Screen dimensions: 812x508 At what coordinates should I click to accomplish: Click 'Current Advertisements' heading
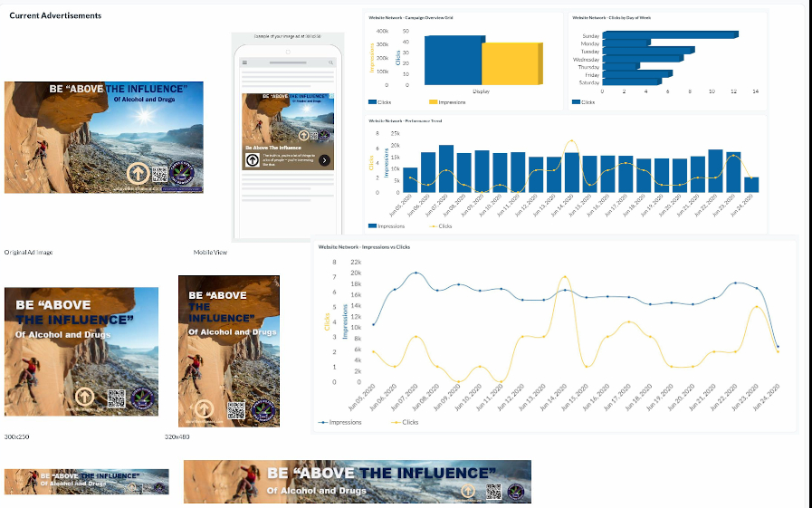(55, 15)
